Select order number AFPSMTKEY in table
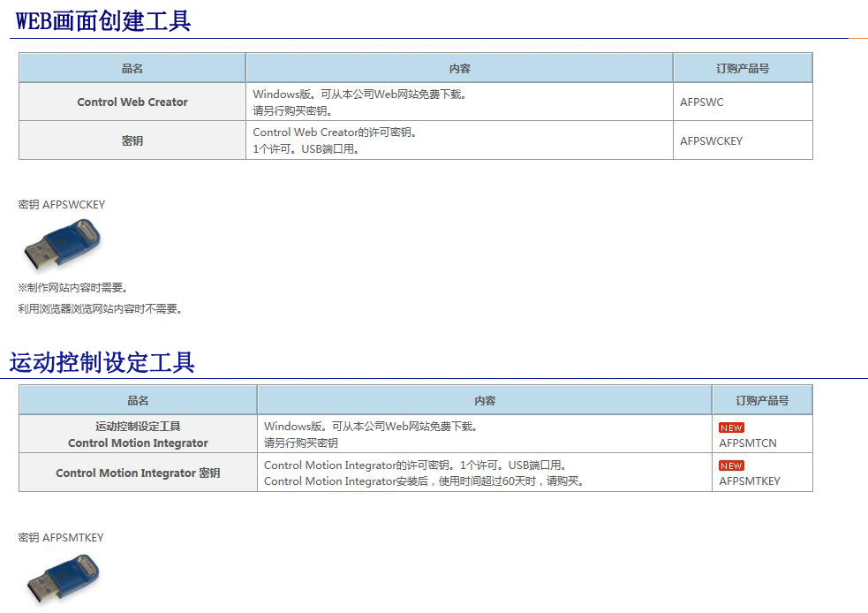This screenshot has width=868, height=613. click(750, 481)
